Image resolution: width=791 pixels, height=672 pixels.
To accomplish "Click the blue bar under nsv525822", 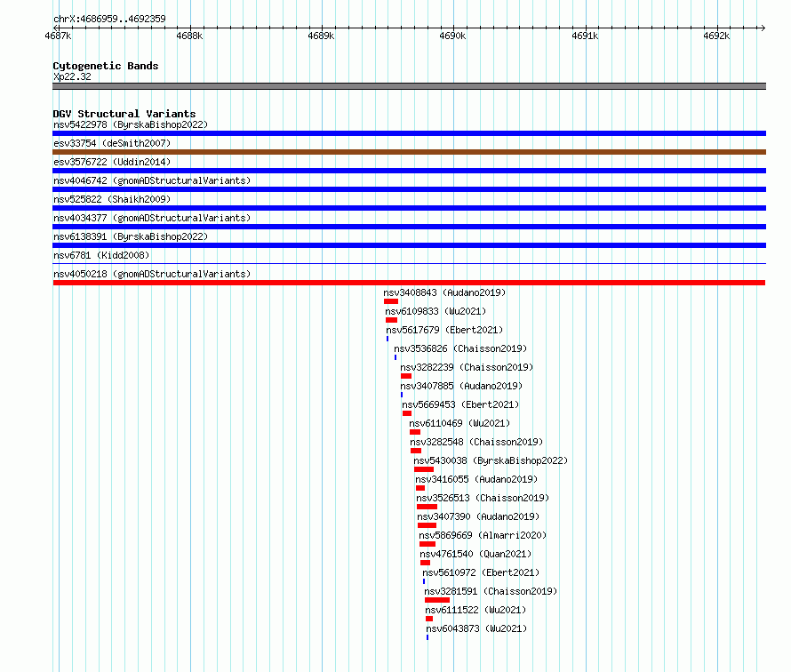I will [409, 208].
